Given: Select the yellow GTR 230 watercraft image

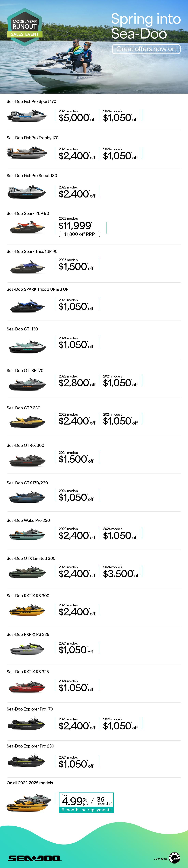Looking at the screenshot, I should tap(27, 421).
